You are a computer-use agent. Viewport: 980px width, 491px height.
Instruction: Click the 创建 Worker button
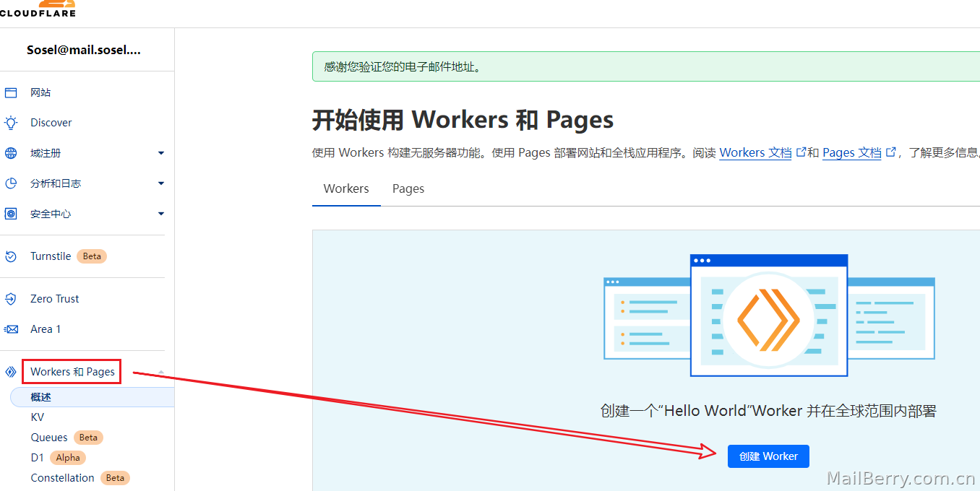768,456
